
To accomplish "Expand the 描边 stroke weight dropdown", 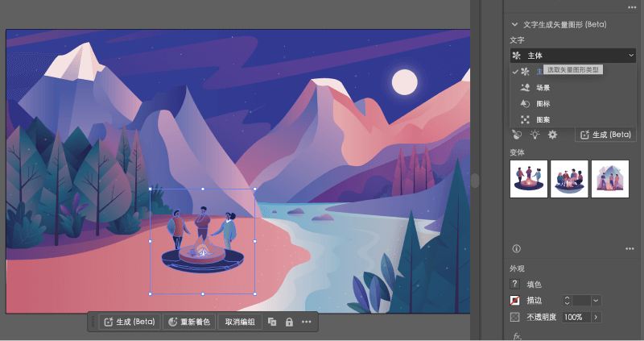I will (x=597, y=301).
